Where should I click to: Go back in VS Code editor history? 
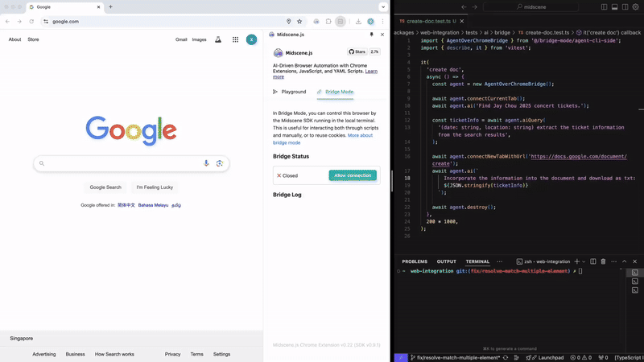pyautogui.click(x=464, y=7)
